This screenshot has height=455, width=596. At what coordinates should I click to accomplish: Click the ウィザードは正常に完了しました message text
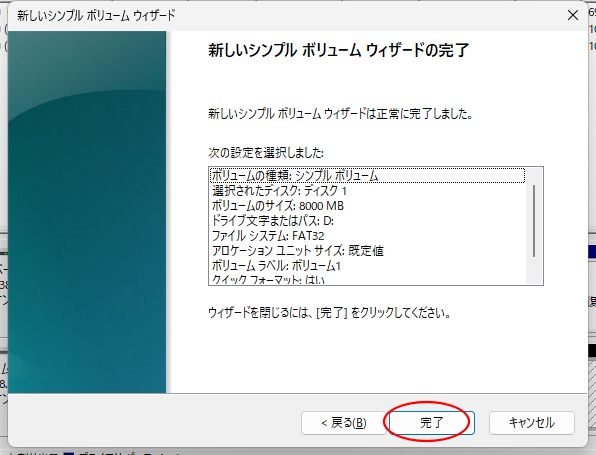tap(340, 113)
